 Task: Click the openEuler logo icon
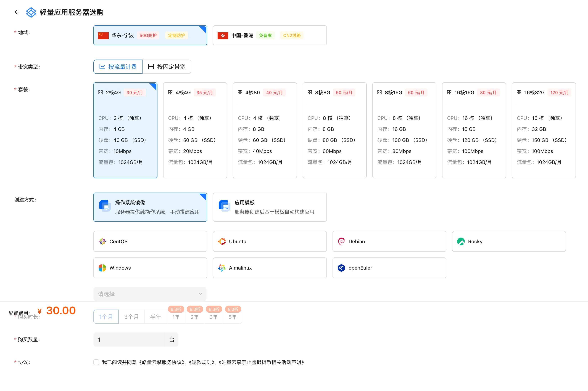tap(341, 268)
